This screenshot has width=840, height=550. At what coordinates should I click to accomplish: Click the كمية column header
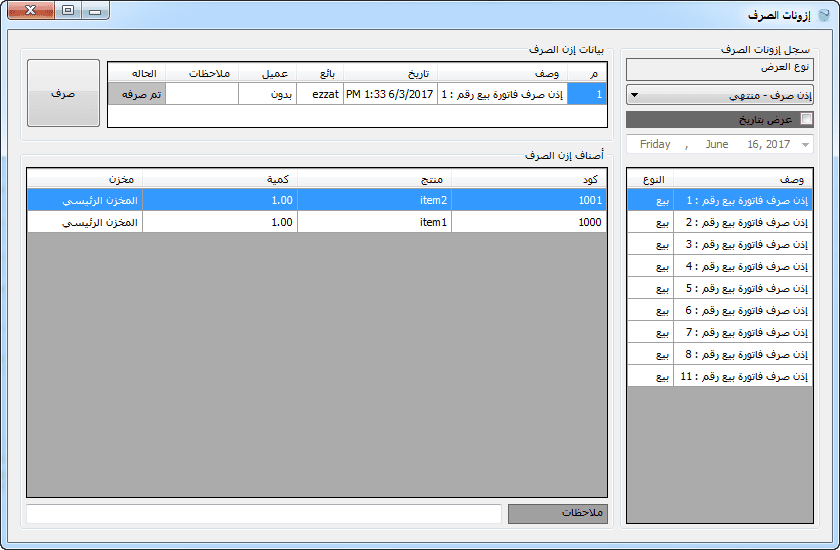220,178
